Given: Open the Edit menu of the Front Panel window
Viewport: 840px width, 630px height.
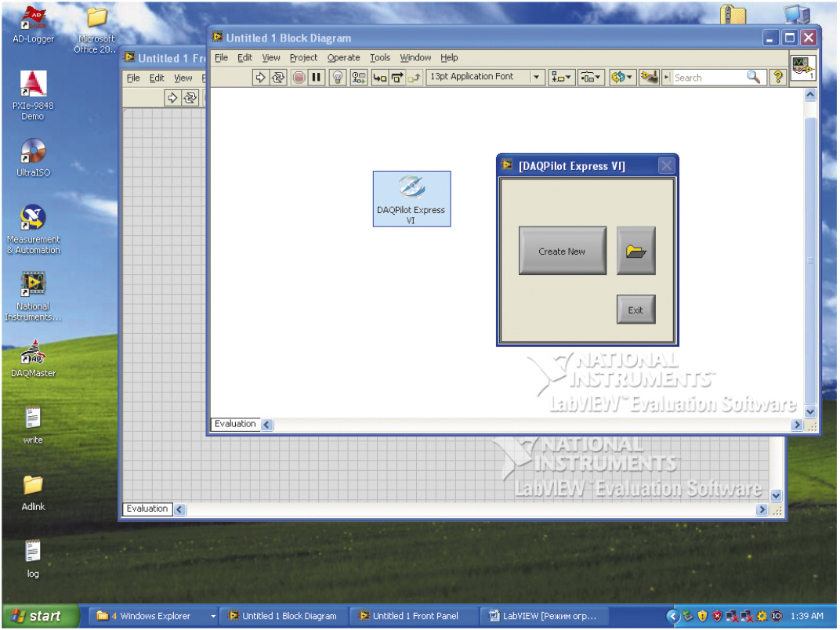Looking at the screenshot, I should (157, 78).
